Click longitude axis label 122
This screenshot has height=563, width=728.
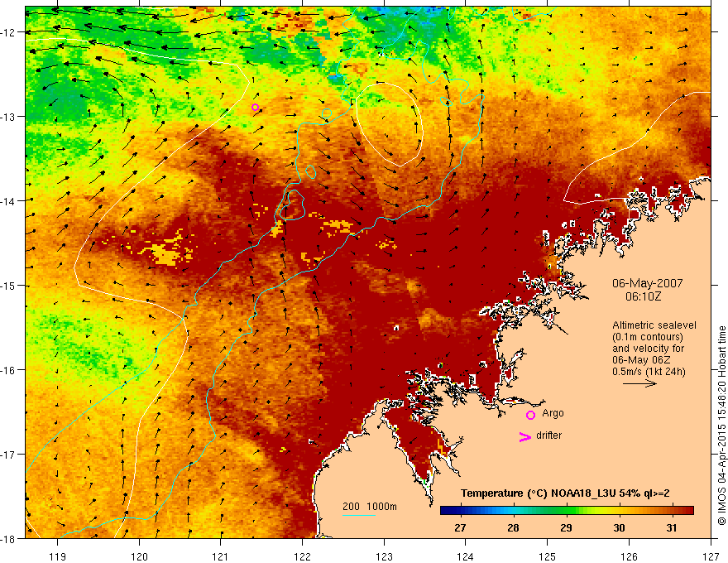(x=302, y=556)
